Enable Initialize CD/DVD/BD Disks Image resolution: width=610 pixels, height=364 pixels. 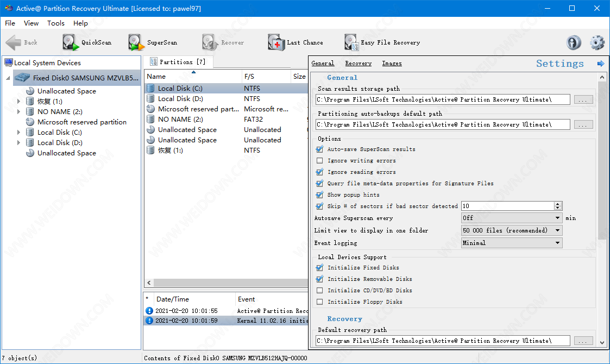tap(320, 291)
